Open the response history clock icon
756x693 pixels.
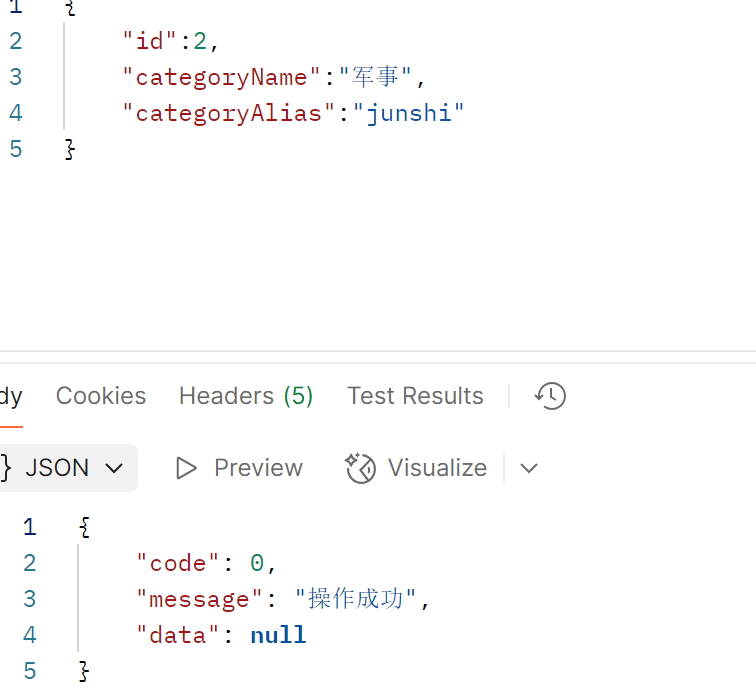(550, 396)
